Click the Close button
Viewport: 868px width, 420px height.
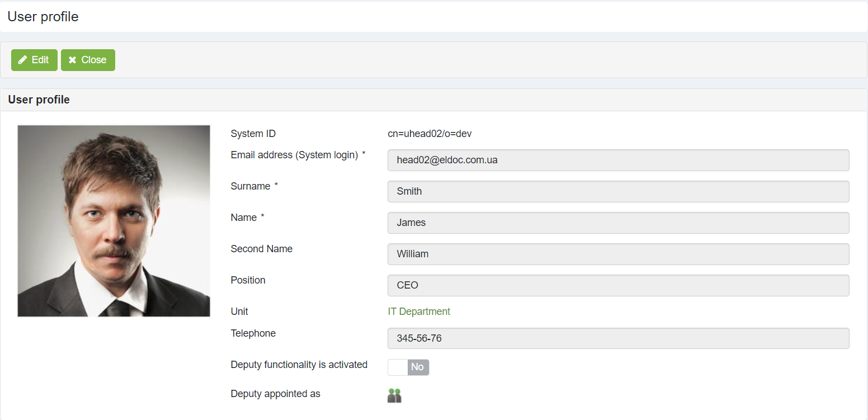click(88, 60)
